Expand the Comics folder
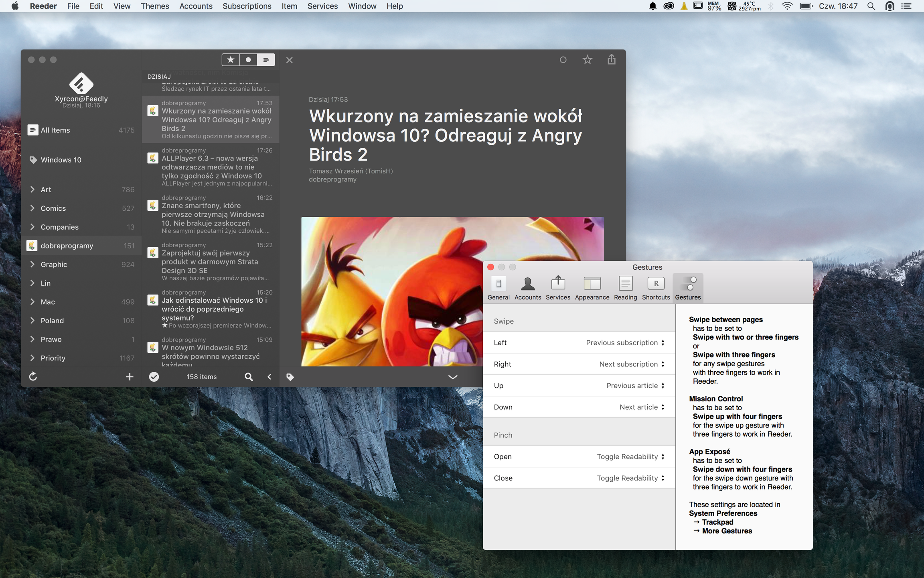The width and height of the screenshot is (924, 578). [x=32, y=208]
